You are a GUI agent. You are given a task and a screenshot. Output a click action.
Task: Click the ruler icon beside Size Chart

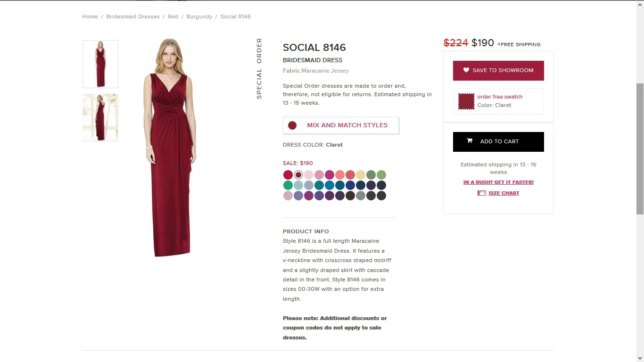point(482,193)
